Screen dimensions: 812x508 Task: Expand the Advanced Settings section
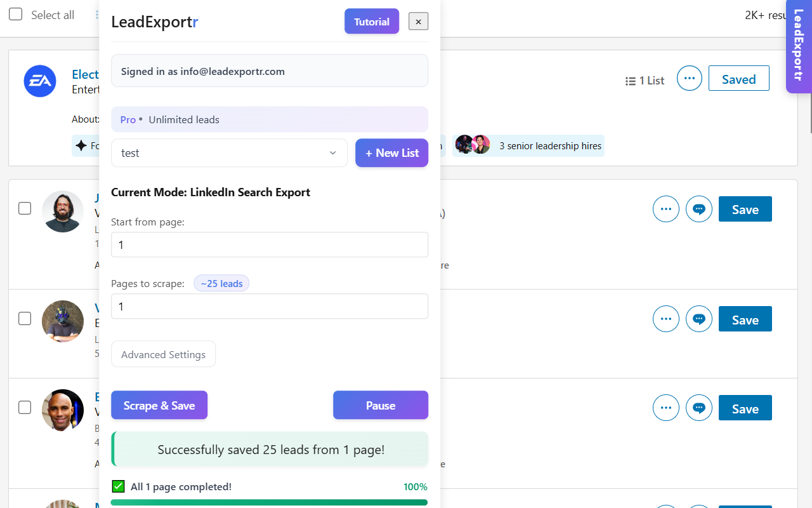163,354
